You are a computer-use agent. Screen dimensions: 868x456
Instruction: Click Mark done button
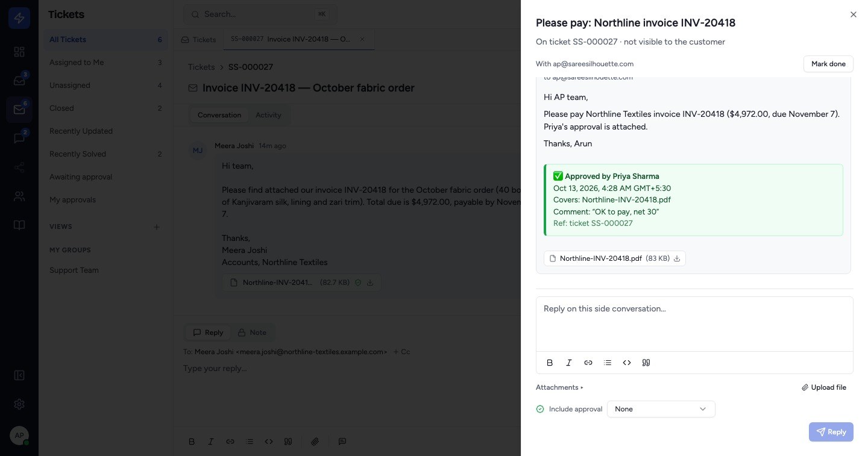pos(828,64)
